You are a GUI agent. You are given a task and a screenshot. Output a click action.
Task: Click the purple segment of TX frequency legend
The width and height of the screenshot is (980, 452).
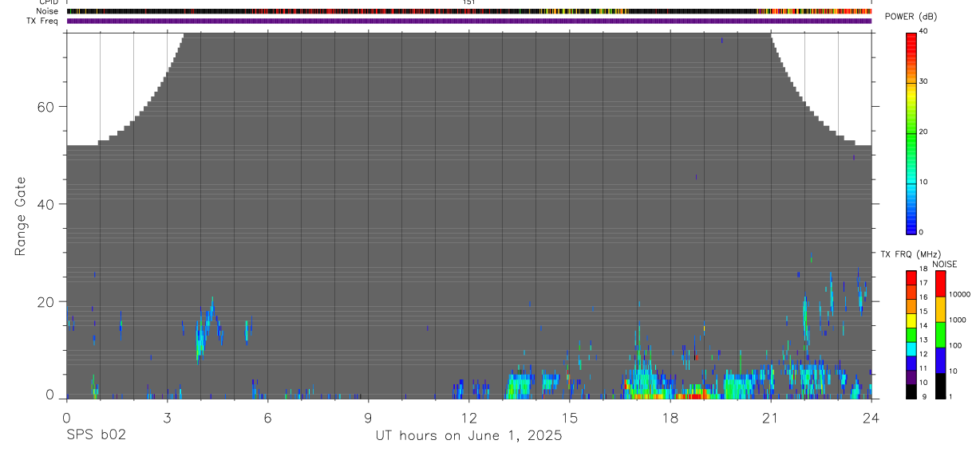[x=911, y=377]
